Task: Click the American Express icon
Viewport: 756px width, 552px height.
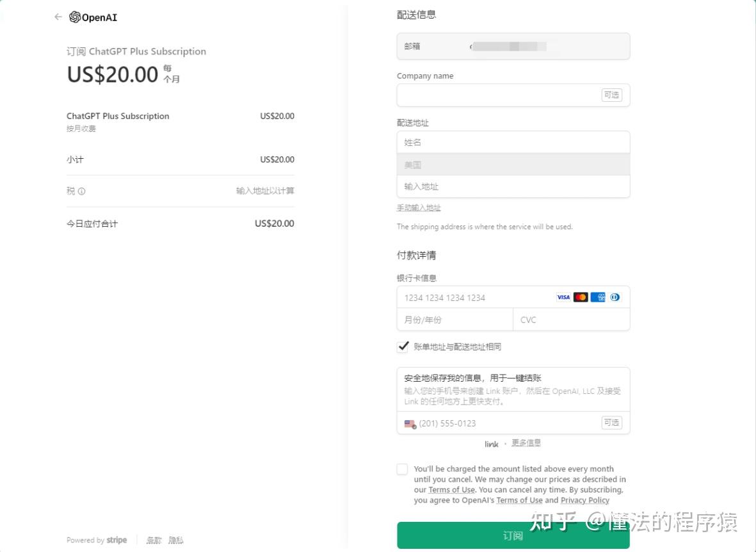Action: pos(598,297)
